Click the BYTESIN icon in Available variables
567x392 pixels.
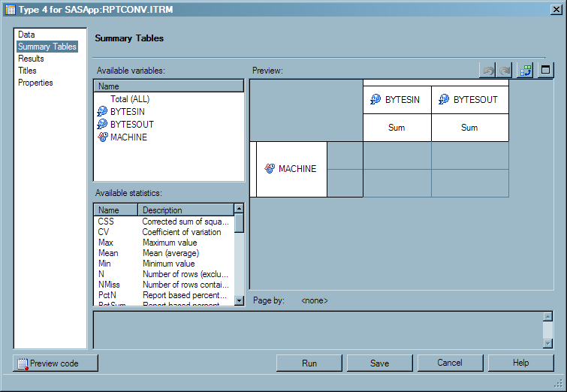(102, 111)
